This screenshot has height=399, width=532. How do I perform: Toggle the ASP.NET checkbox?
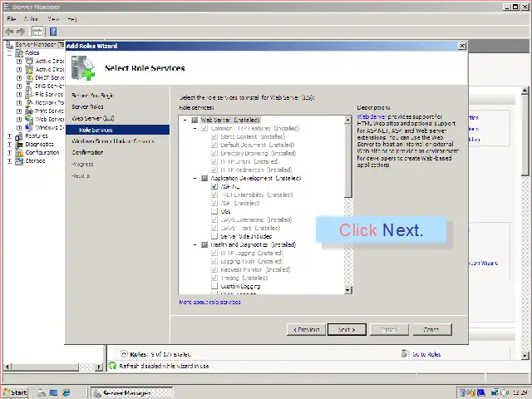[x=214, y=186]
